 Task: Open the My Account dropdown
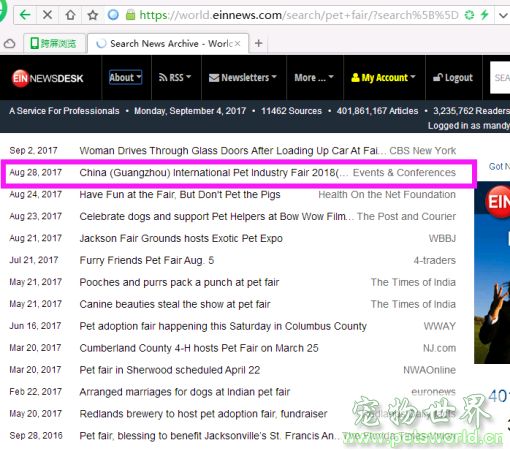click(x=383, y=77)
